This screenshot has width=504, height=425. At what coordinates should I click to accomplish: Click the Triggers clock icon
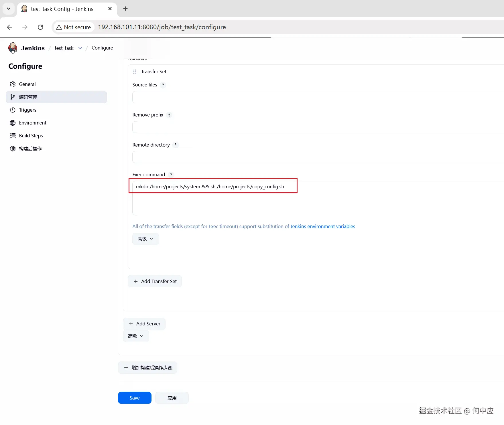coord(13,110)
